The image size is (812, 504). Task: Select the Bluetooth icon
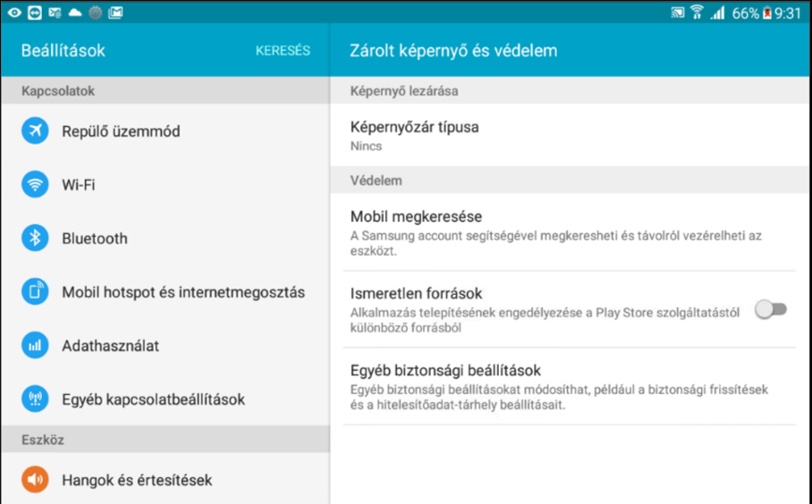click(x=35, y=238)
